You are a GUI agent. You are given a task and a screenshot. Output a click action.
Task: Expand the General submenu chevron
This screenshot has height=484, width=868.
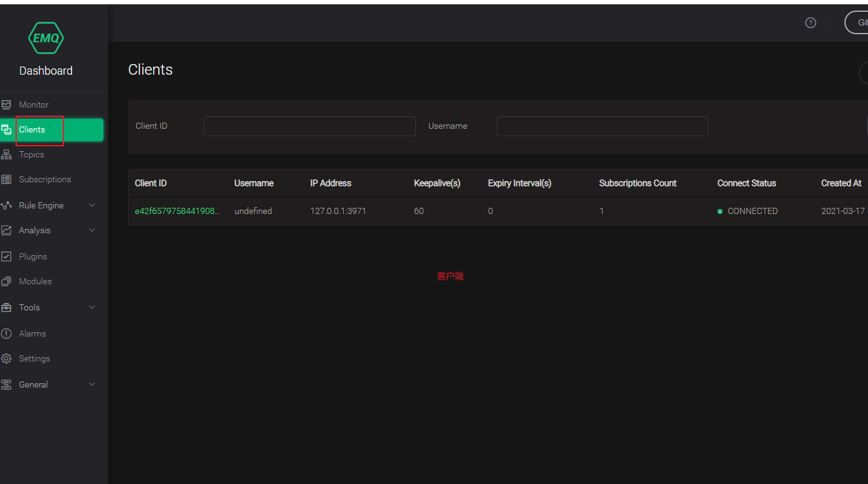(92, 384)
